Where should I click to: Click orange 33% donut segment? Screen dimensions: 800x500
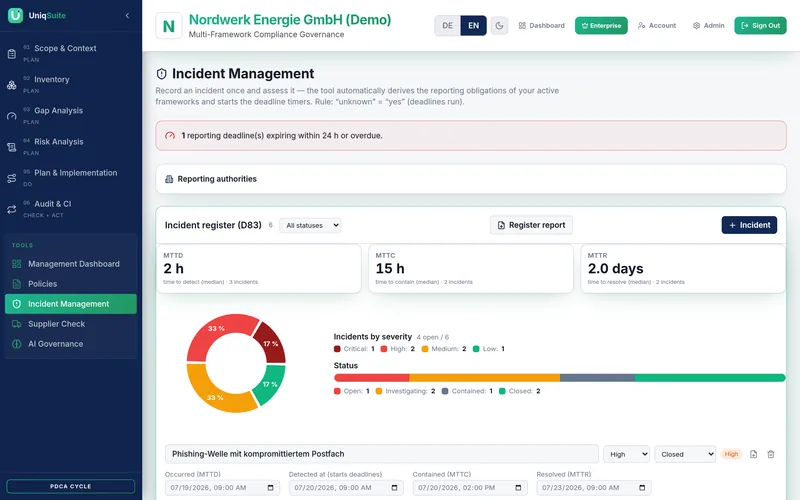click(215, 397)
